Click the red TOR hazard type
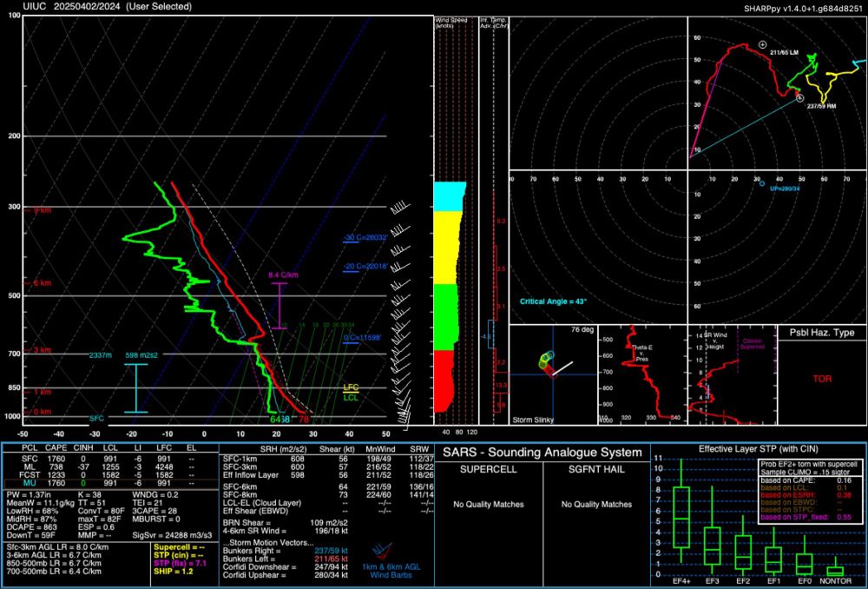 pyautogui.click(x=822, y=379)
